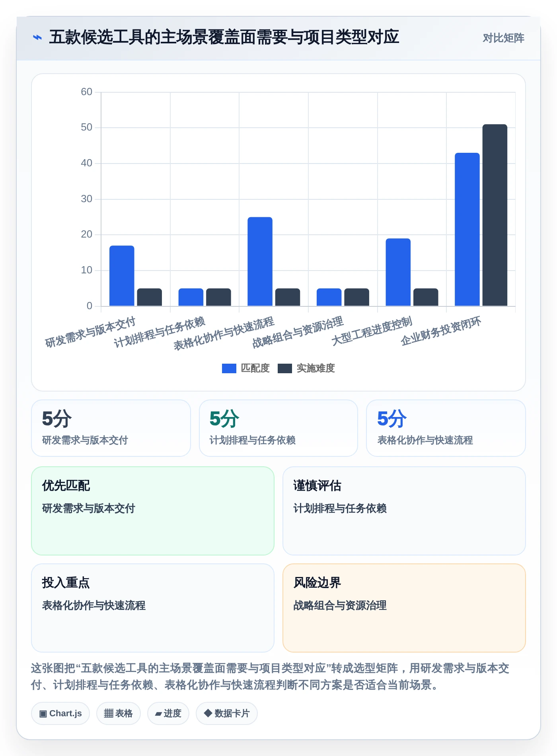Click the bar icon in 进度 chip

tap(158, 714)
